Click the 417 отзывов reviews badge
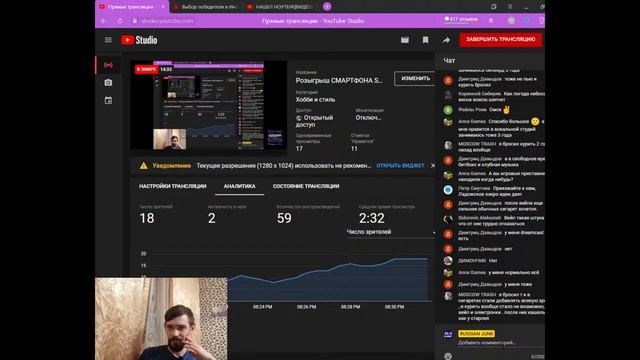 click(461, 19)
